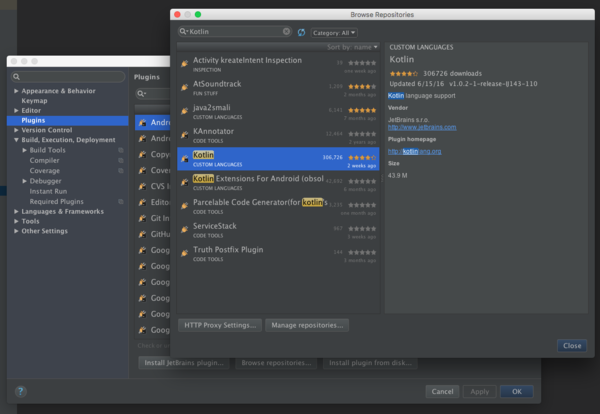The image size is (600, 414).
Task: Click Cancel in the Settings window
Action: pos(442,391)
